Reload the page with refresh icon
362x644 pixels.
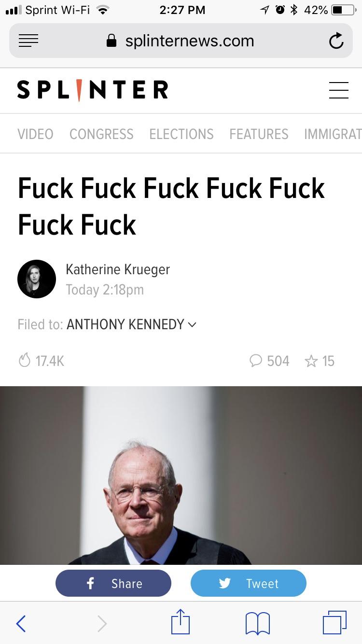[x=336, y=41]
